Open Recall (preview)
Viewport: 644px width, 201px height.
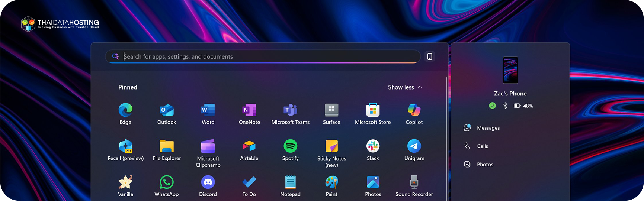coord(125,150)
